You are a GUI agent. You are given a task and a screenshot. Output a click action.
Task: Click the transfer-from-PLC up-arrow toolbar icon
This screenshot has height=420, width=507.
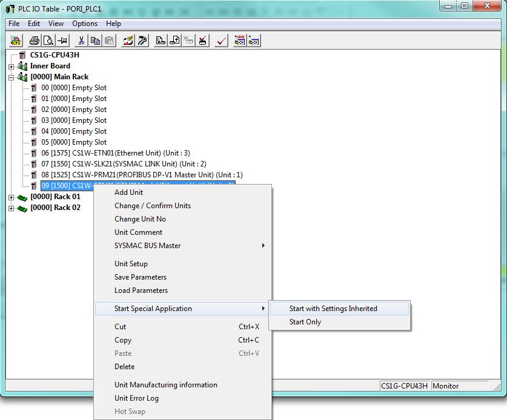(175, 41)
